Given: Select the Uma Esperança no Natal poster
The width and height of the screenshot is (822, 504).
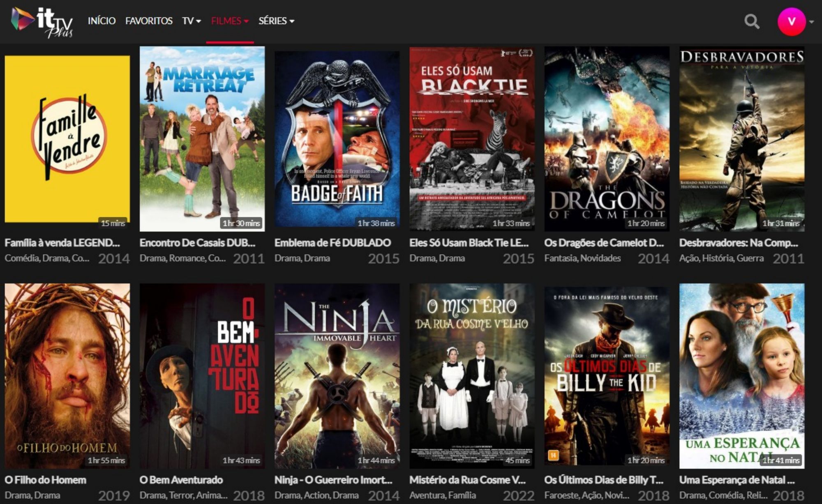Looking at the screenshot, I should pos(741,376).
